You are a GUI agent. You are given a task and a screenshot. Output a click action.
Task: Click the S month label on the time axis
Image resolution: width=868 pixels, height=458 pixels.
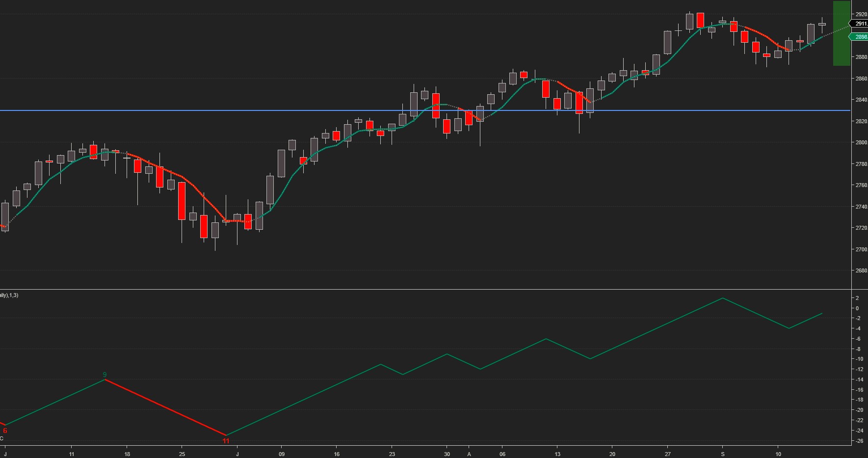pos(723,454)
